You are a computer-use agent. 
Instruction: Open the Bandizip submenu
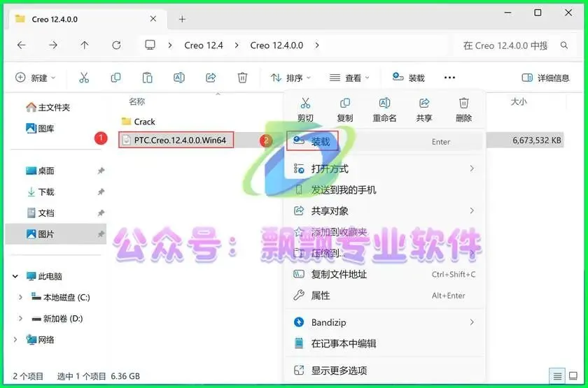tap(384, 322)
